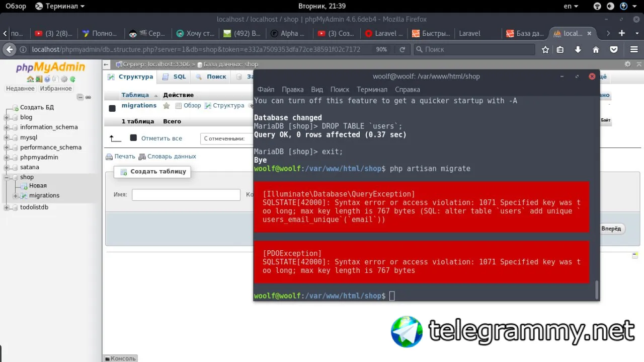
Task: Go to Firefox home page icon
Action: coord(596,49)
